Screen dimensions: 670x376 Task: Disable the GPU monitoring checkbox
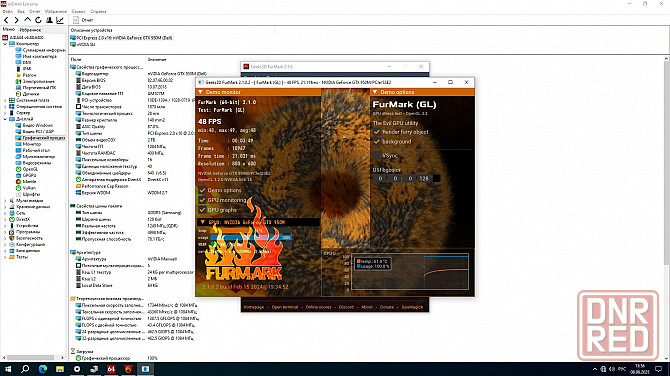203,200
